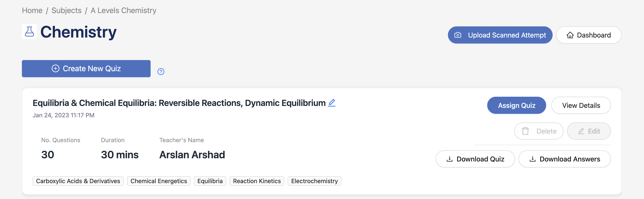Navigate to Home via the breadcrumb
The height and width of the screenshot is (199, 644).
[32, 10]
